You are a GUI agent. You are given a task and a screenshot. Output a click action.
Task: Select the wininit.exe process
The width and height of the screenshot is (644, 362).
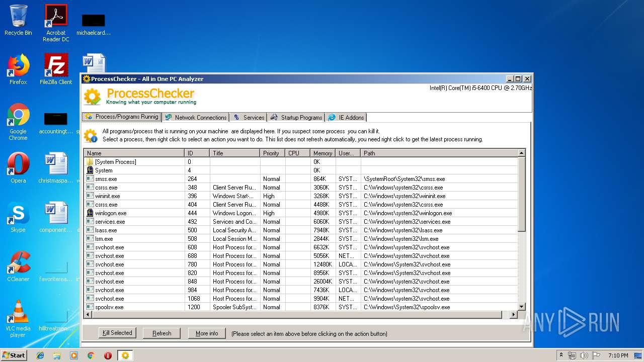point(300,196)
